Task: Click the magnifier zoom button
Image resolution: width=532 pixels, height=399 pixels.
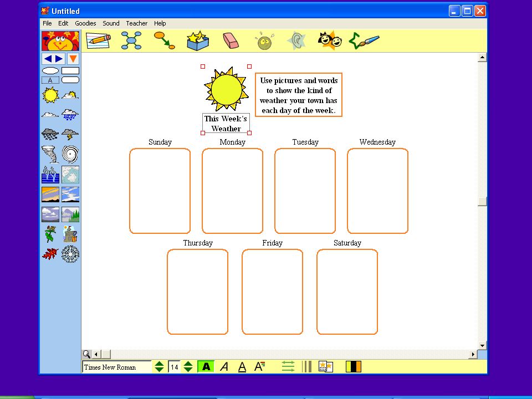Action: (x=86, y=354)
